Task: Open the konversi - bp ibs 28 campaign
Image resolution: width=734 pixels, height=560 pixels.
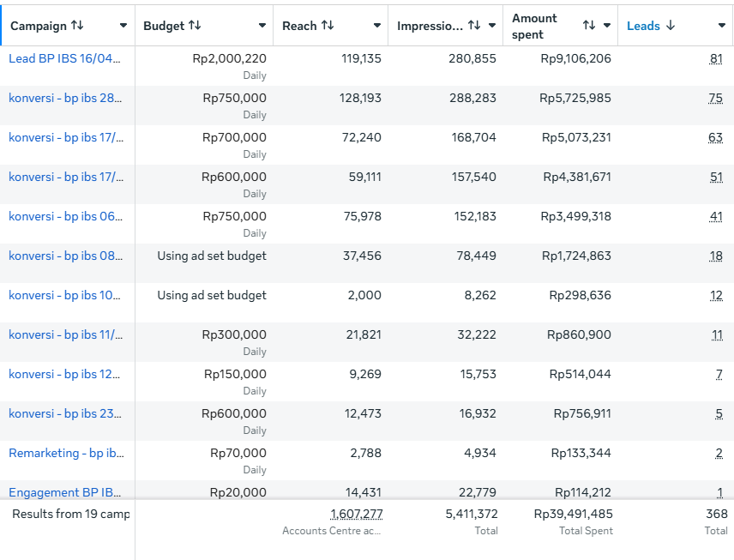Action: coord(65,98)
